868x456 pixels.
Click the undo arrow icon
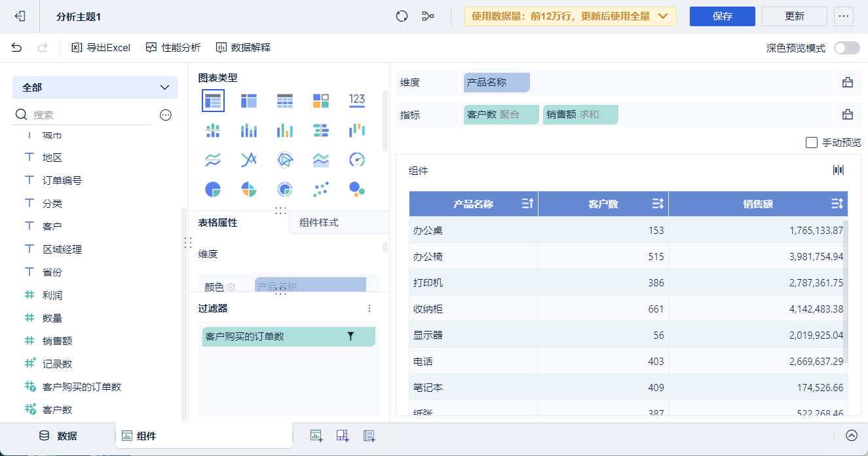17,48
